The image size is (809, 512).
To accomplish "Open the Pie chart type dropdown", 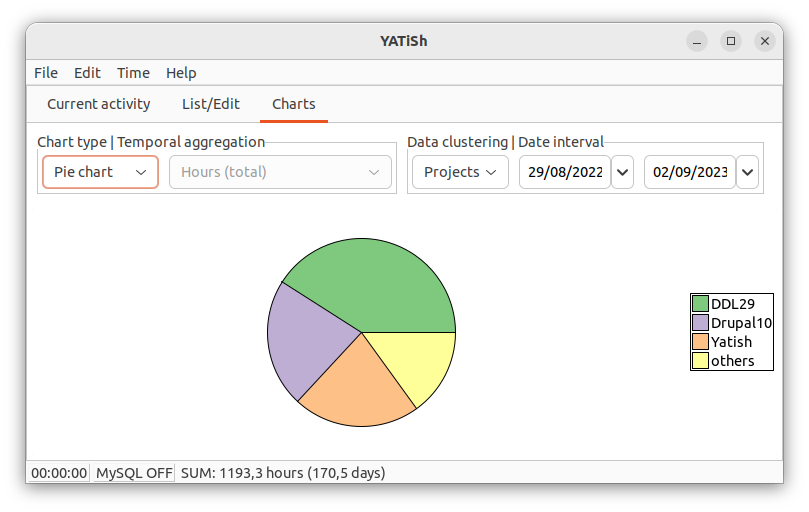I will click(x=100, y=172).
